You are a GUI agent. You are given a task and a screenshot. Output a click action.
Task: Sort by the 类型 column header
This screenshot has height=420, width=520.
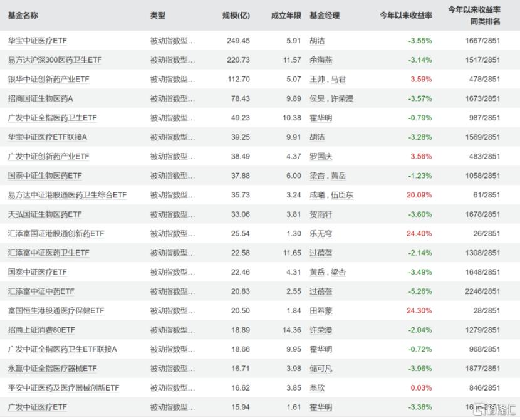pos(157,15)
